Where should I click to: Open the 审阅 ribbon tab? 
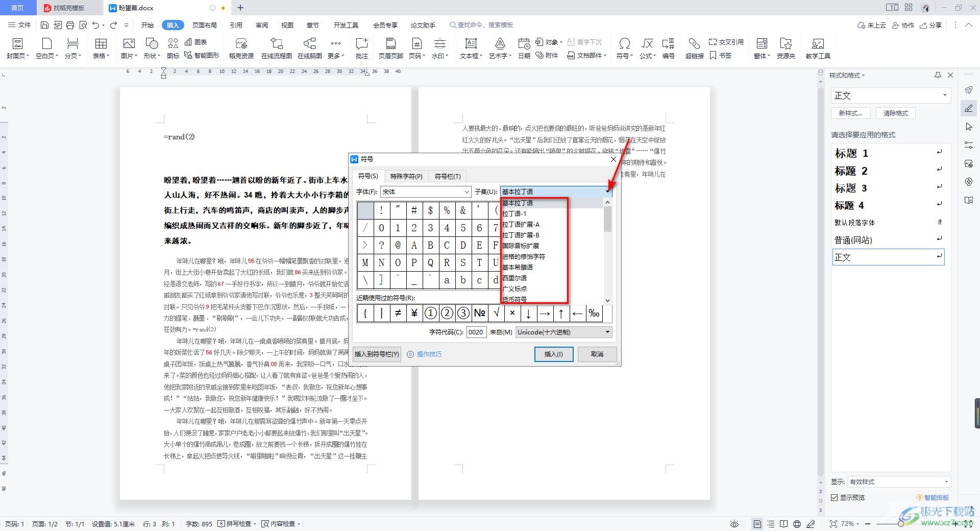tap(262, 25)
